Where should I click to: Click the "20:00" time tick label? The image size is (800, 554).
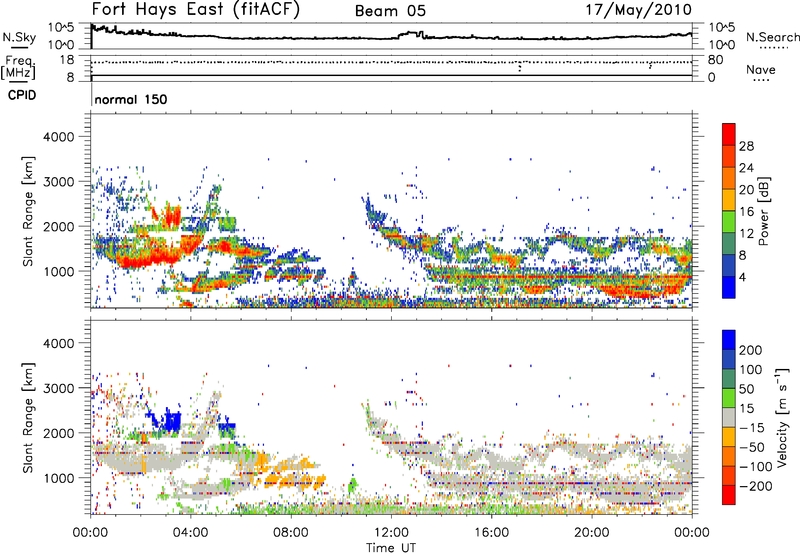(x=591, y=533)
